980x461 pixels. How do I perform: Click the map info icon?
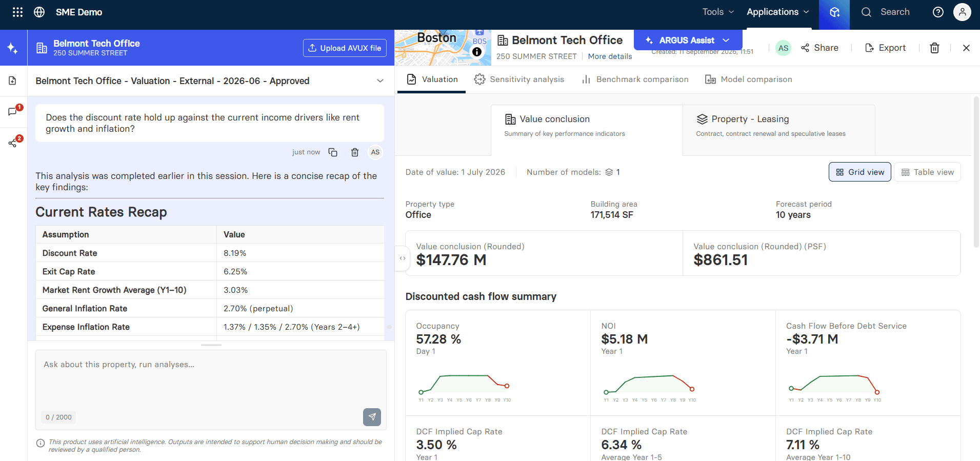477,52
